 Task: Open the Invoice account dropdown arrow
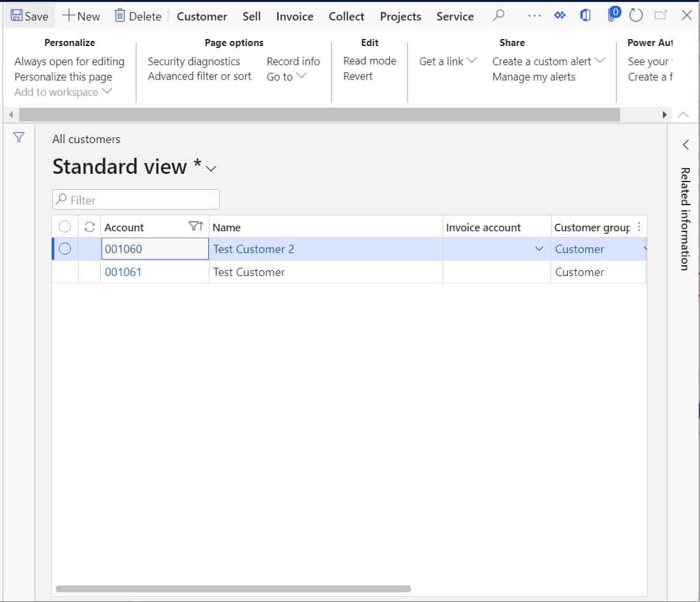(539, 249)
